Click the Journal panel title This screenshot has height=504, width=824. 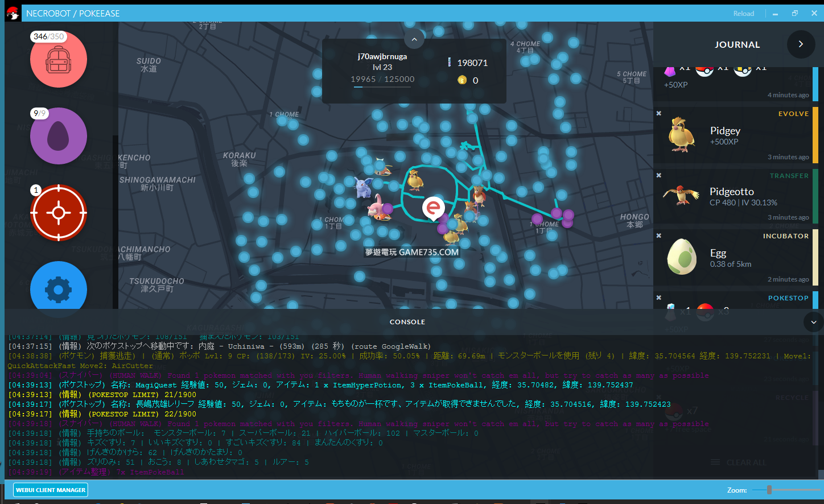[x=737, y=44]
